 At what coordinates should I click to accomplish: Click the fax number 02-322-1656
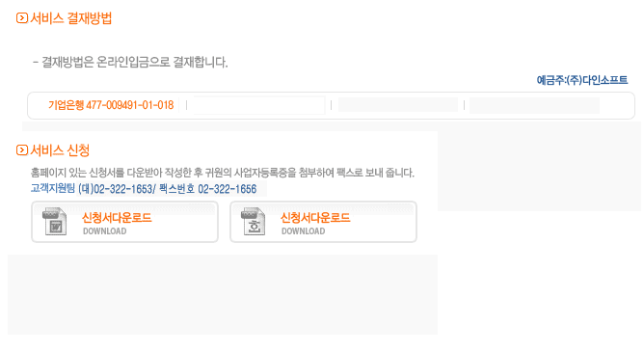[x=228, y=189]
